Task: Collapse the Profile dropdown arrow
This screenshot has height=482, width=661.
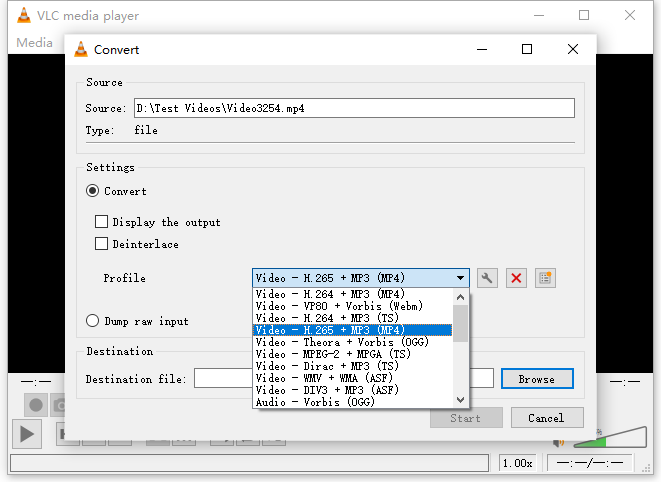Action: 460,278
